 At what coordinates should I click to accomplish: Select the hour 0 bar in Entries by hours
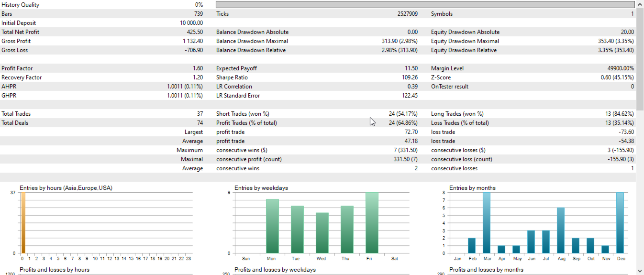(22, 223)
